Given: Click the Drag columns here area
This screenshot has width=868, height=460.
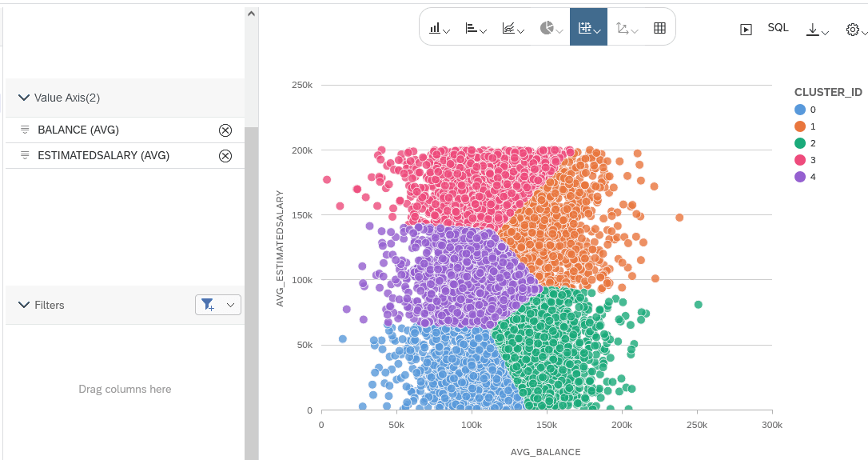Looking at the screenshot, I should pyautogui.click(x=125, y=389).
